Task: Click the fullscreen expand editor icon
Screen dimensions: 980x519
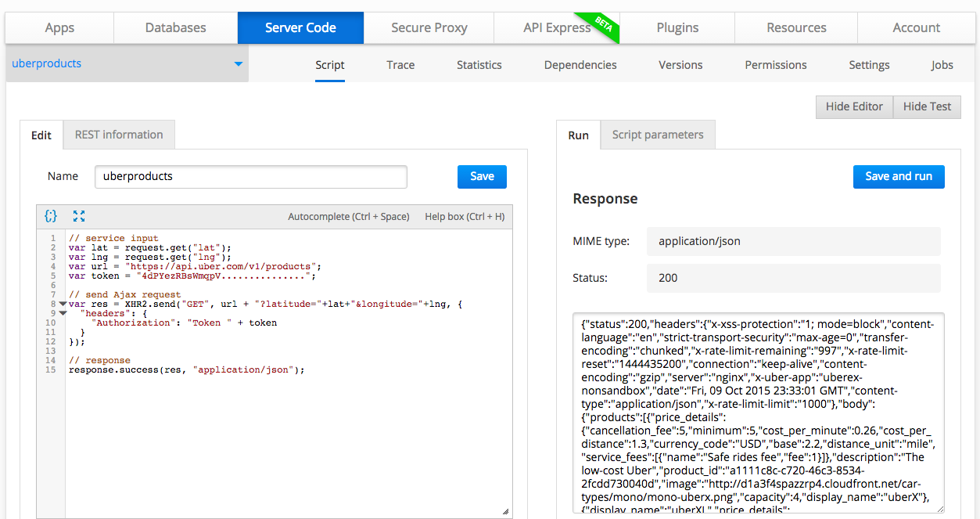Action: pos(79,216)
